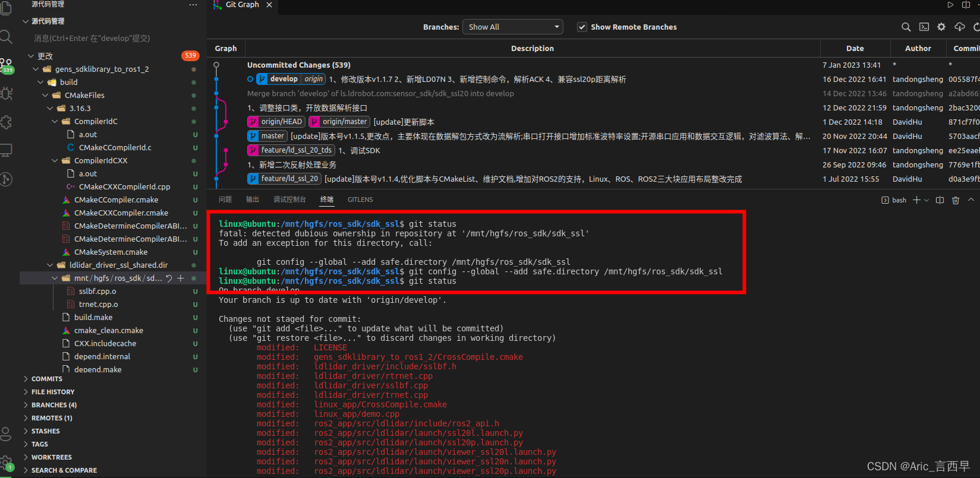The image size is (980, 478).
Task: Open Run and Debug view icon
Action: coord(7,93)
